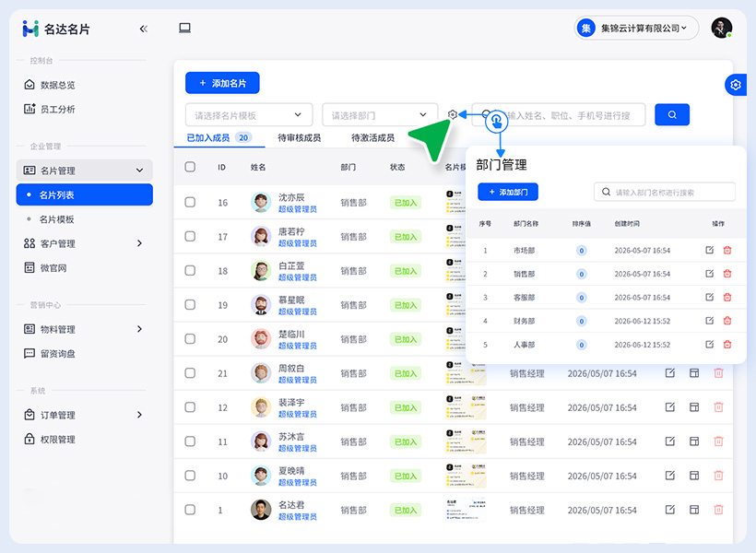The width and height of the screenshot is (756, 553).
Task: Click the blue search button
Action: pyautogui.click(x=672, y=114)
